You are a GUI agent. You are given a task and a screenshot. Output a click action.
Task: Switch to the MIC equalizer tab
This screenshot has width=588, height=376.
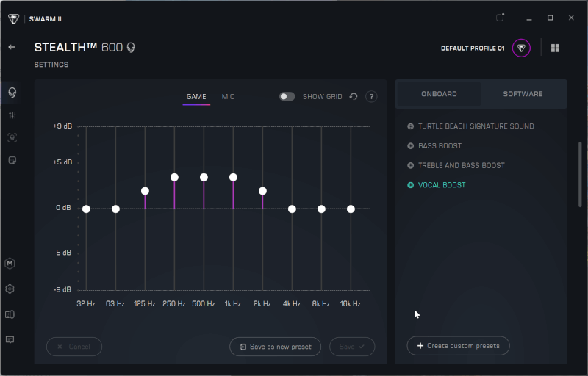228,97
